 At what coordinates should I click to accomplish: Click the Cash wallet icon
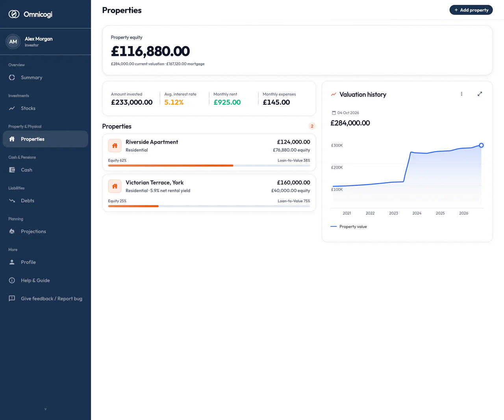point(12,170)
